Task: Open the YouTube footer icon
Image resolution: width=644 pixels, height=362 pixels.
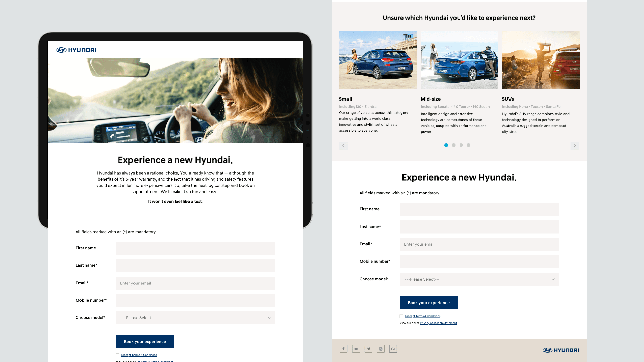Action: pyautogui.click(x=356, y=349)
